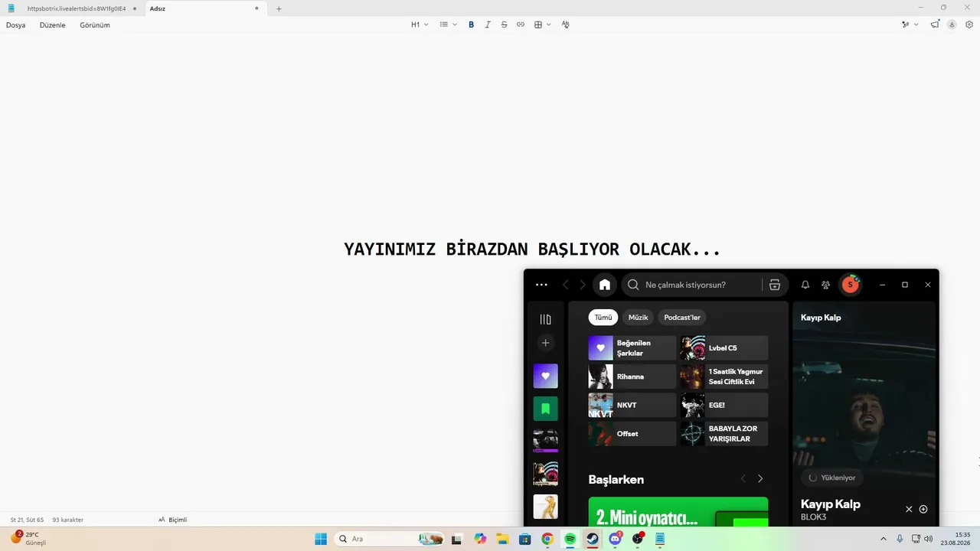Show hidden system tray icons
Viewport: 980px width, 551px height.
883,539
